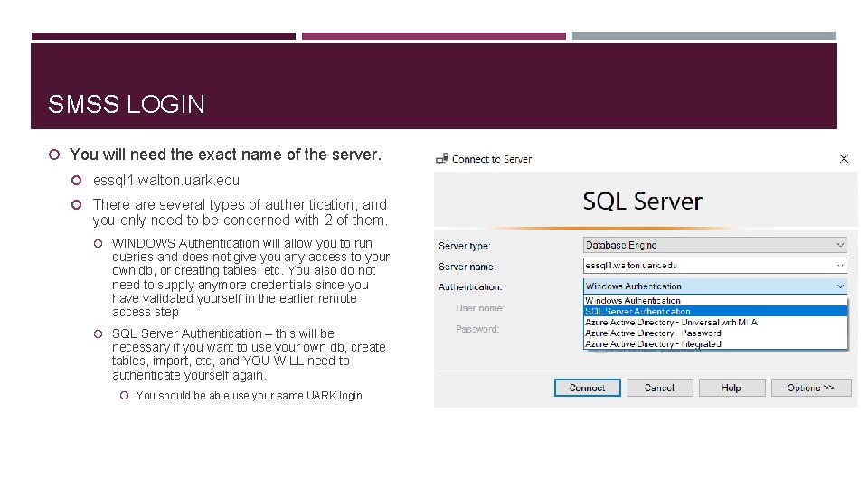The width and height of the screenshot is (868, 488).
Task: Click the Connect to Server title icon
Action: pos(442,159)
